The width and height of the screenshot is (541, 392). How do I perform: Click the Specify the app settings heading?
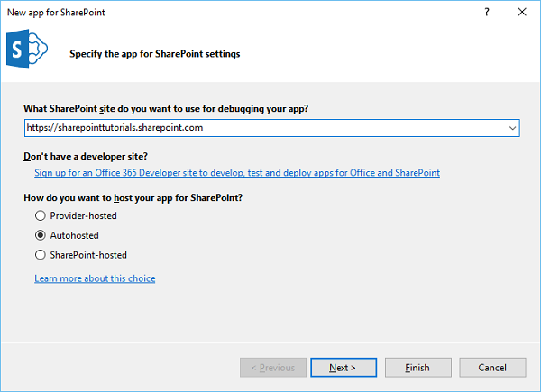tap(154, 54)
